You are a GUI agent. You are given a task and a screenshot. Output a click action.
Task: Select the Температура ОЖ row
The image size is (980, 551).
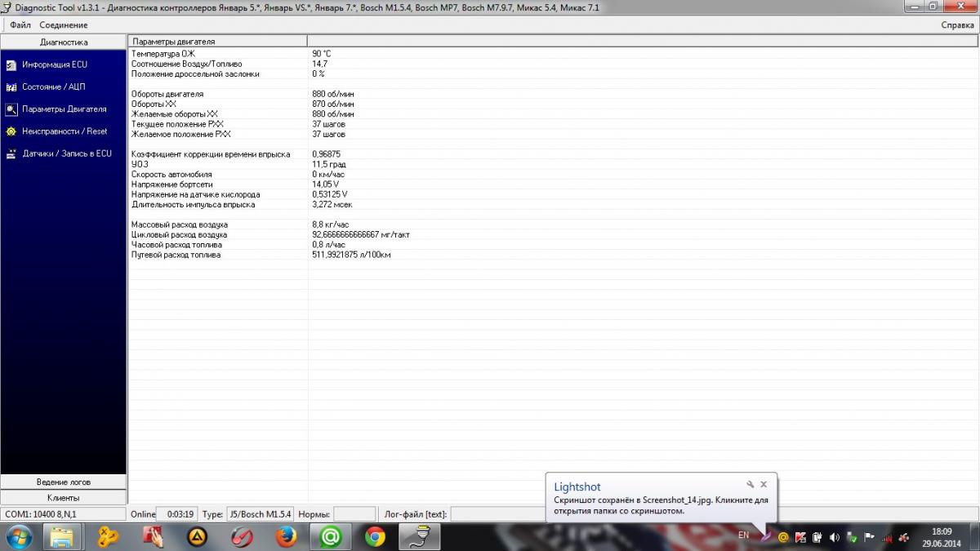click(554, 54)
